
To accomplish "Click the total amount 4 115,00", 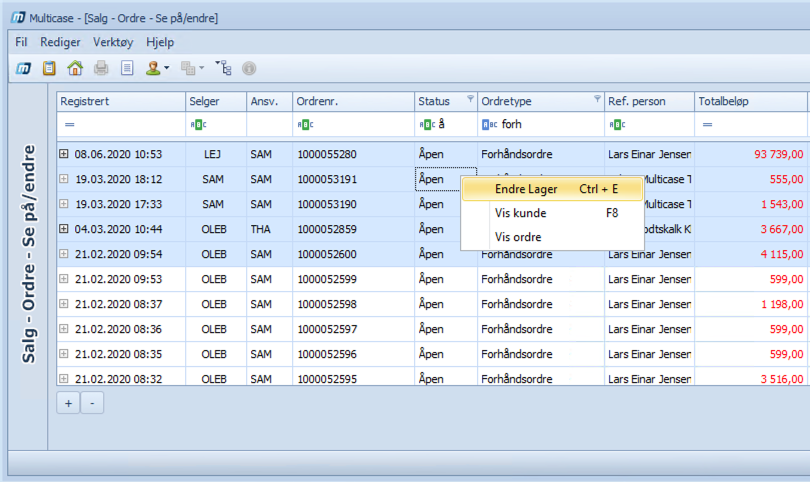I will coord(782,254).
